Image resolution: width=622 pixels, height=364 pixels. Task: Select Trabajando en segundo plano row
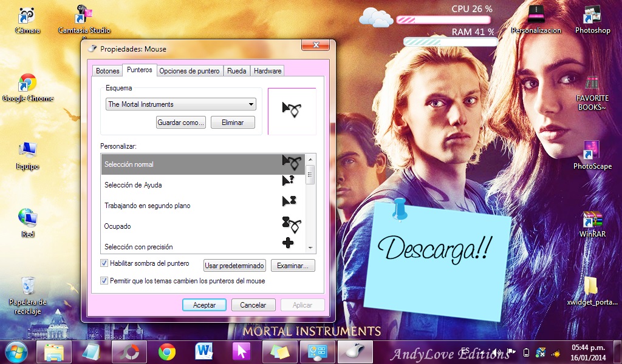point(203,206)
